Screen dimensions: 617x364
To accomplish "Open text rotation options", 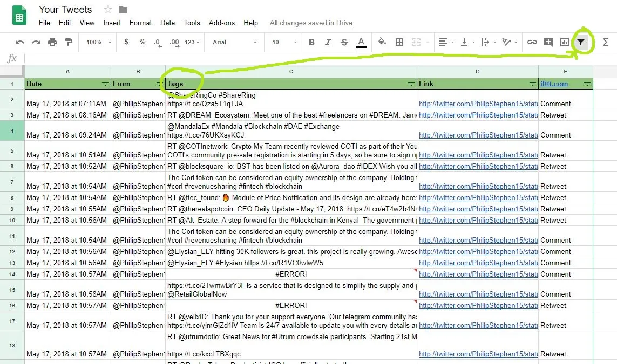I will pos(510,42).
